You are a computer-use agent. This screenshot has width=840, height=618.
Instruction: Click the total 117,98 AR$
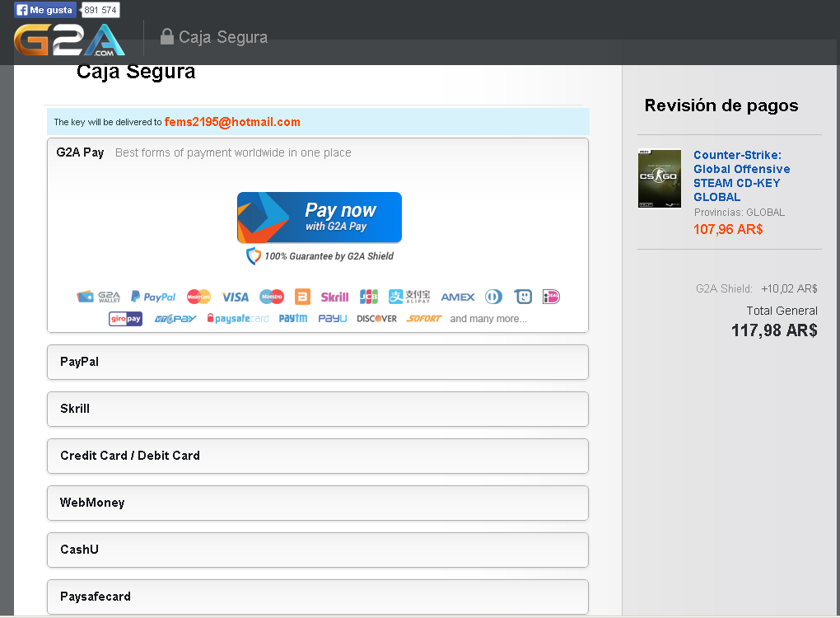pos(774,330)
